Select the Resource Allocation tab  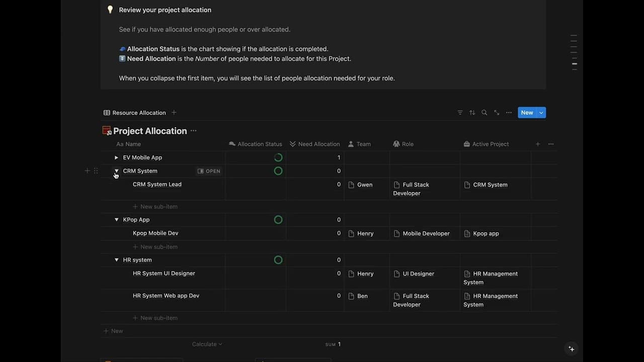[x=134, y=113]
